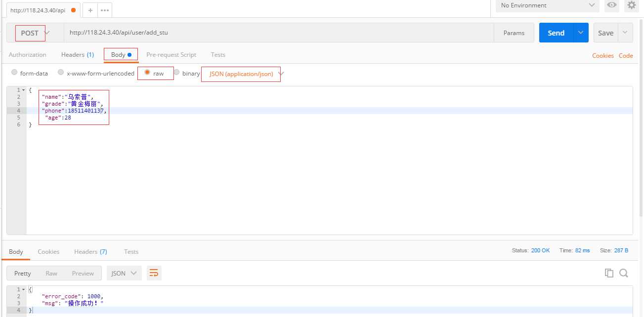Click the "error_code": 1000 response line
The width and height of the screenshot is (644, 317).
tap(73, 296)
